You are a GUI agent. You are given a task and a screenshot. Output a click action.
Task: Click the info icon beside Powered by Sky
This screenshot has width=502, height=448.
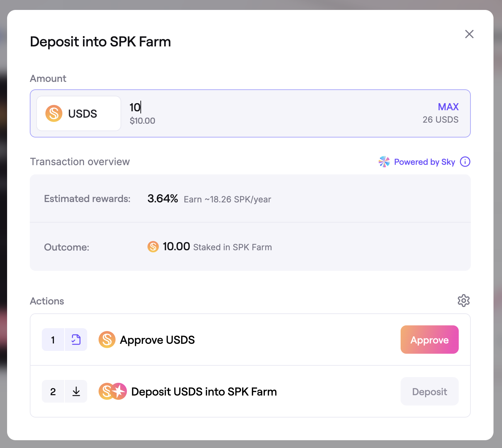pyautogui.click(x=465, y=162)
